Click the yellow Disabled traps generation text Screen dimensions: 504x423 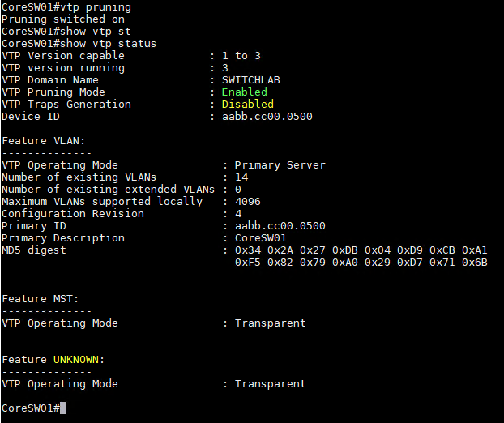point(247,105)
